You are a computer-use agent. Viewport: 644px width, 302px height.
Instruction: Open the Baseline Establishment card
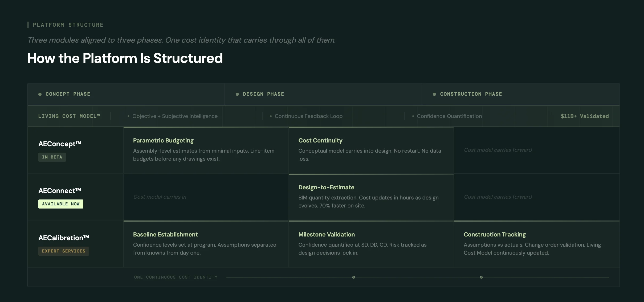206,244
